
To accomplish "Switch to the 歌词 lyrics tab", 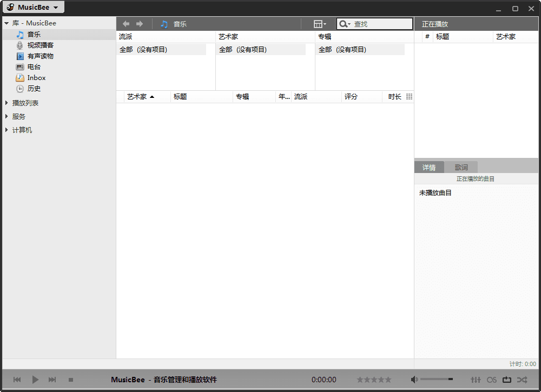I will (461, 167).
